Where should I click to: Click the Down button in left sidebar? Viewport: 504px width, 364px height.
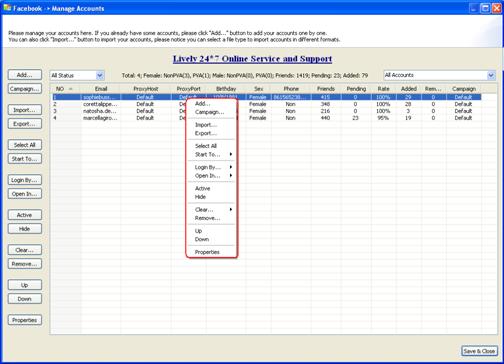click(25, 299)
